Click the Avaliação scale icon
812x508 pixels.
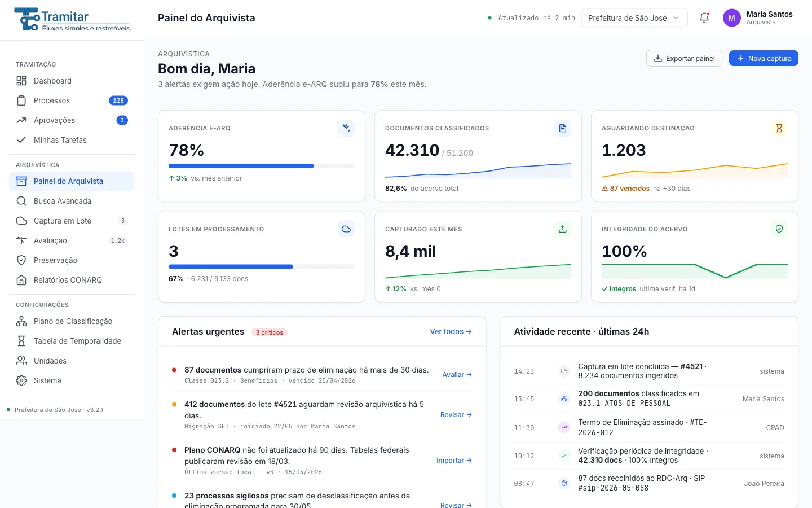pos(21,240)
